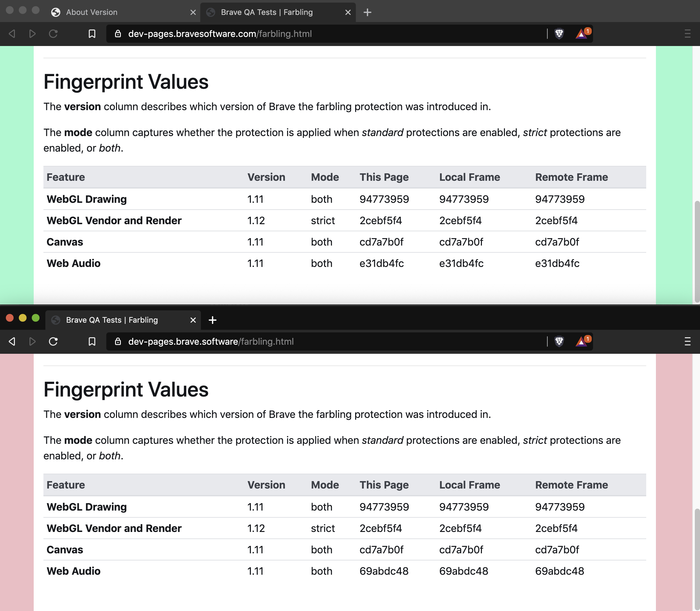Bookmark page in bottom brave.software window
This screenshot has width=700, height=611.
pos(92,341)
